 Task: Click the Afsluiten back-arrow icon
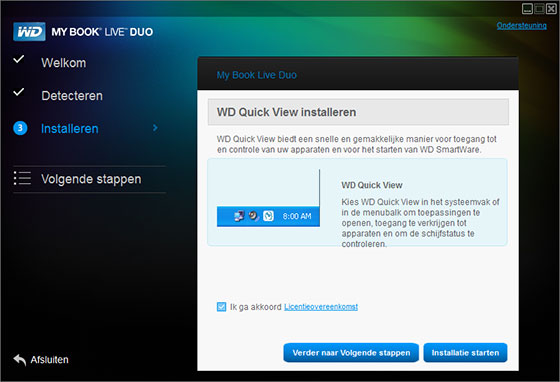coord(20,360)
